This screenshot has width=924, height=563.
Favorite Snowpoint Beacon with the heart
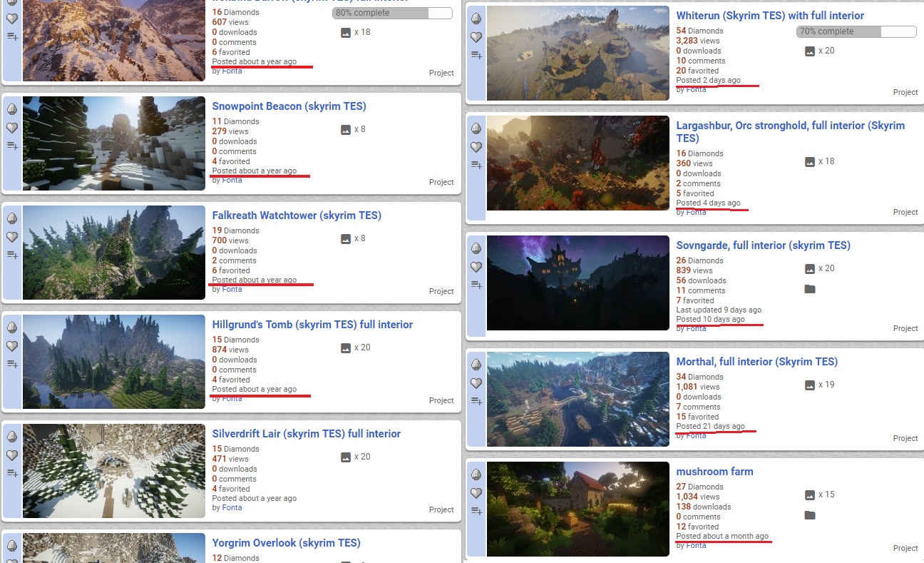[12, 128]
